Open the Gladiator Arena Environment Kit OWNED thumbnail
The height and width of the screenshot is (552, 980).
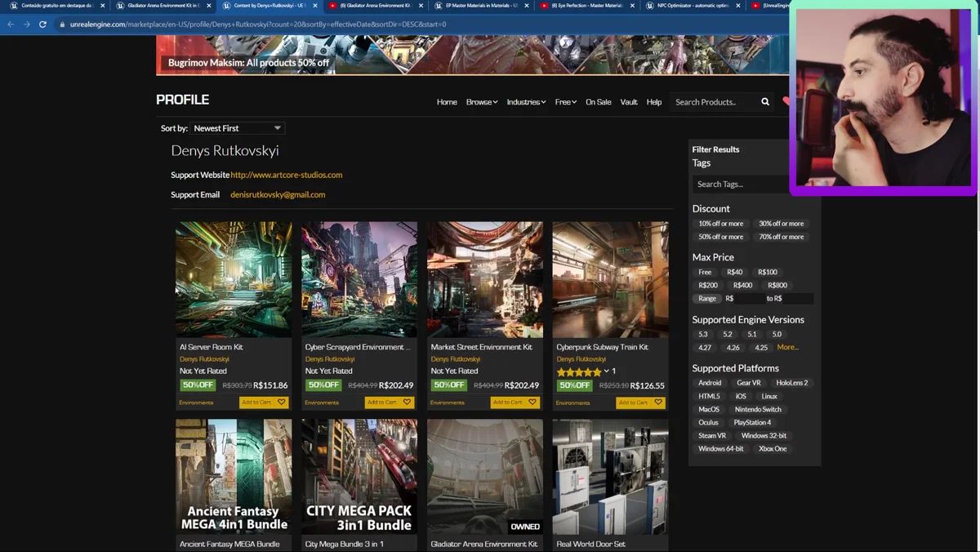tap(485, 477)
